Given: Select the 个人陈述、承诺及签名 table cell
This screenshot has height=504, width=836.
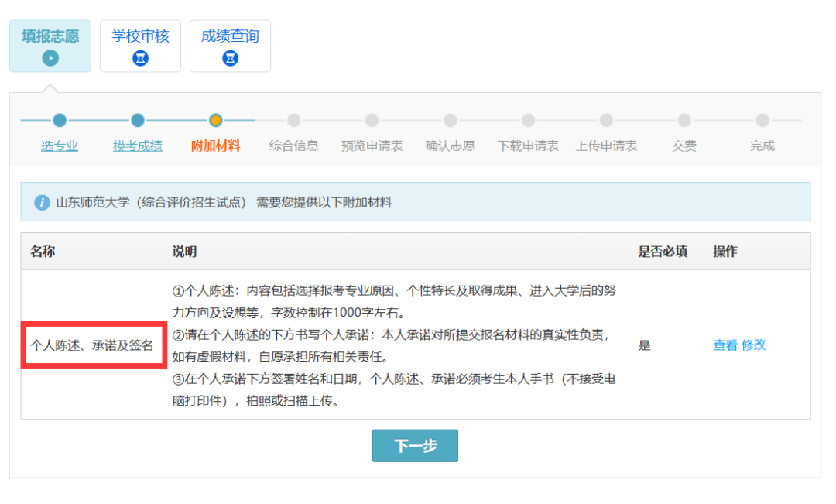Looking at the screenshot, I should (x=93, y=345).
